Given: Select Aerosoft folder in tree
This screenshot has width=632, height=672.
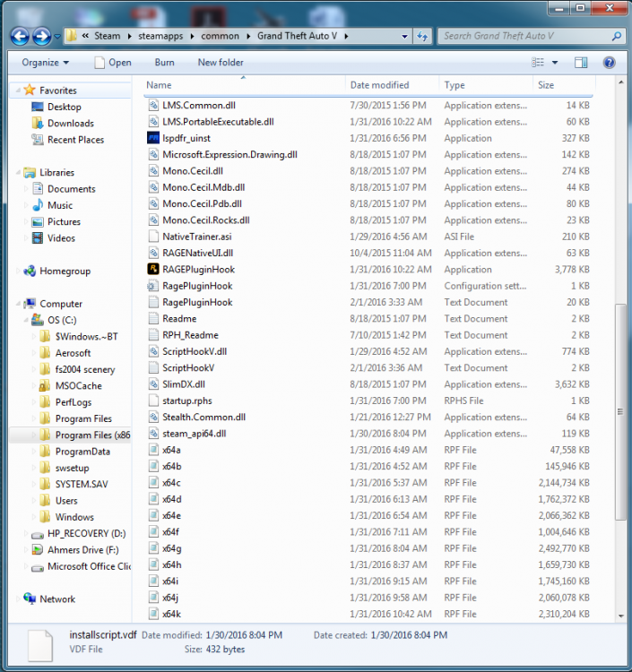Looking at the screenshot, I should tap(73, 353).
